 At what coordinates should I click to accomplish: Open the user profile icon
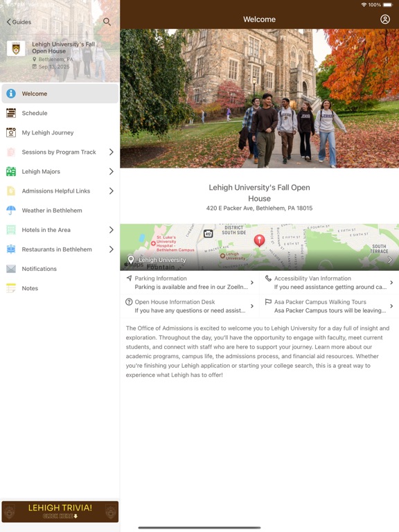[384, 19]
